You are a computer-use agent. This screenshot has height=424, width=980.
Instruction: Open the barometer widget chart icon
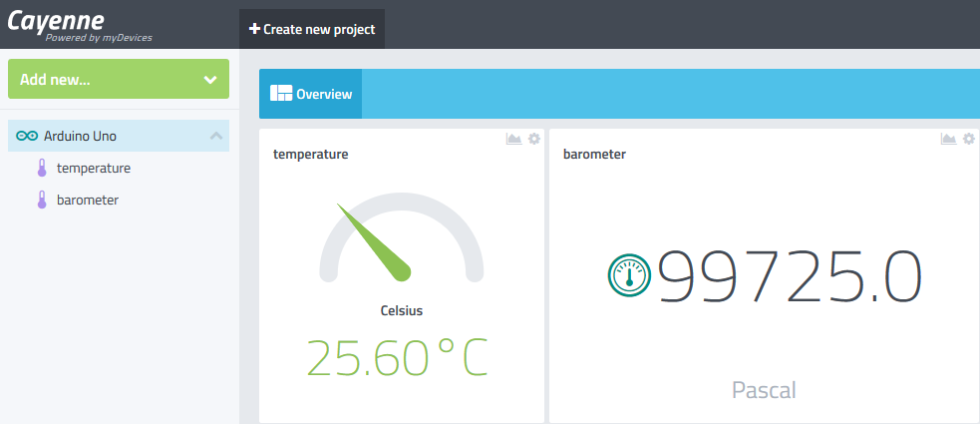pyautogui.click(x=948, y=139)
